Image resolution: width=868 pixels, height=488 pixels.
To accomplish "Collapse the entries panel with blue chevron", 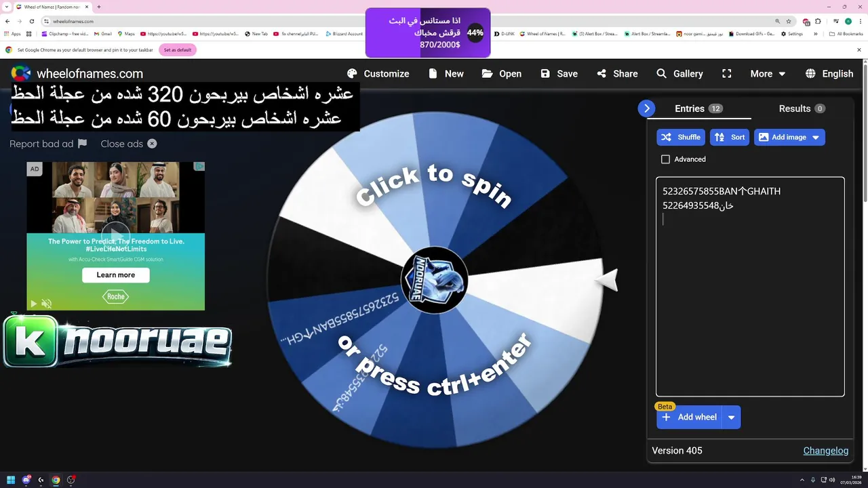I will click(646, 108).
